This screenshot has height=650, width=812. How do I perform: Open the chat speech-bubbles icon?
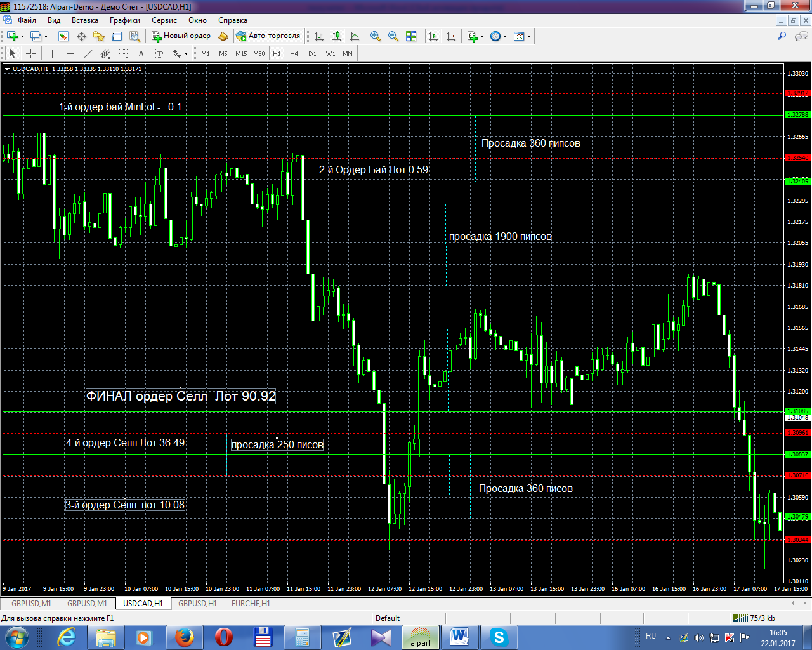tap(801, 36)
